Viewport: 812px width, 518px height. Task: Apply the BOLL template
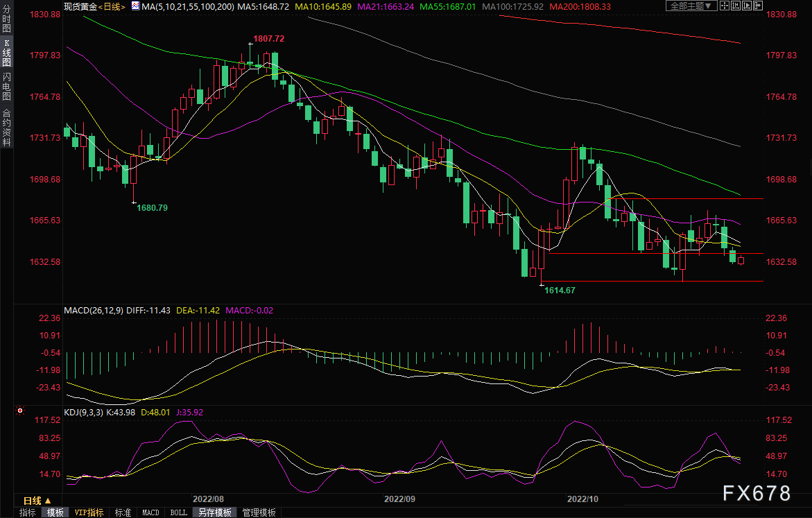coord(178,512)
